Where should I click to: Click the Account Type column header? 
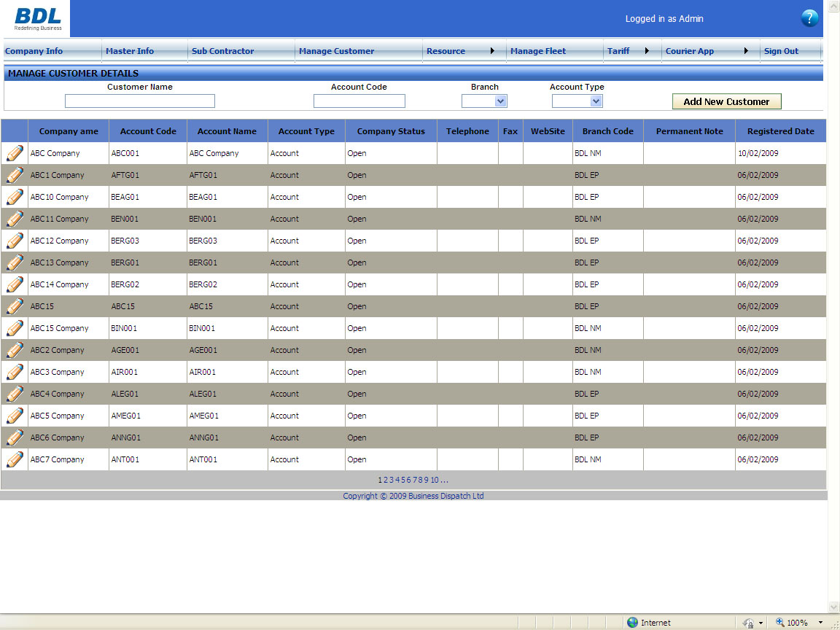point(306,131)
